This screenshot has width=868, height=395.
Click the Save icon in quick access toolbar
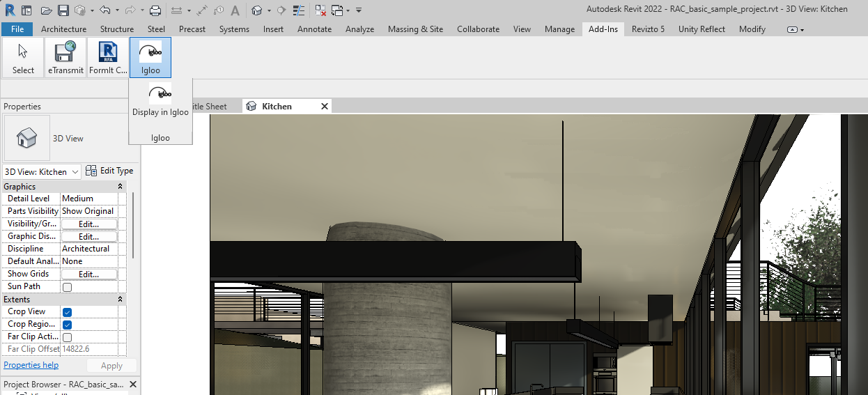pos(63,10)
